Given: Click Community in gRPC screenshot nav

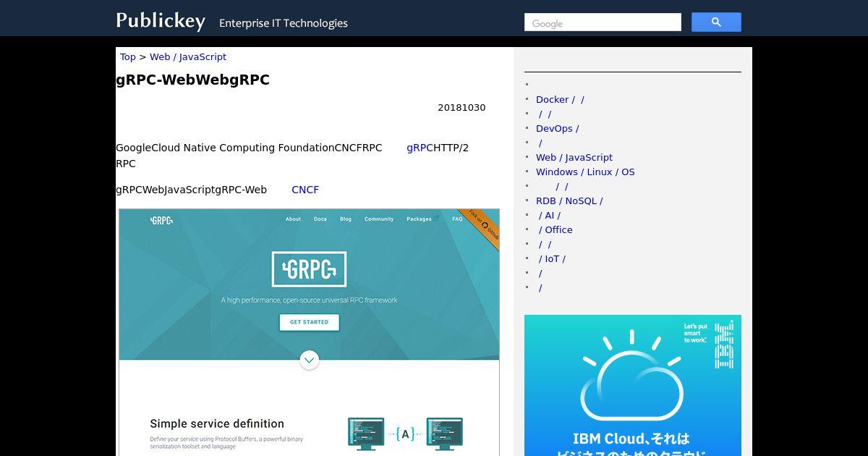Looking at the screenshot, I should point(379,219).
